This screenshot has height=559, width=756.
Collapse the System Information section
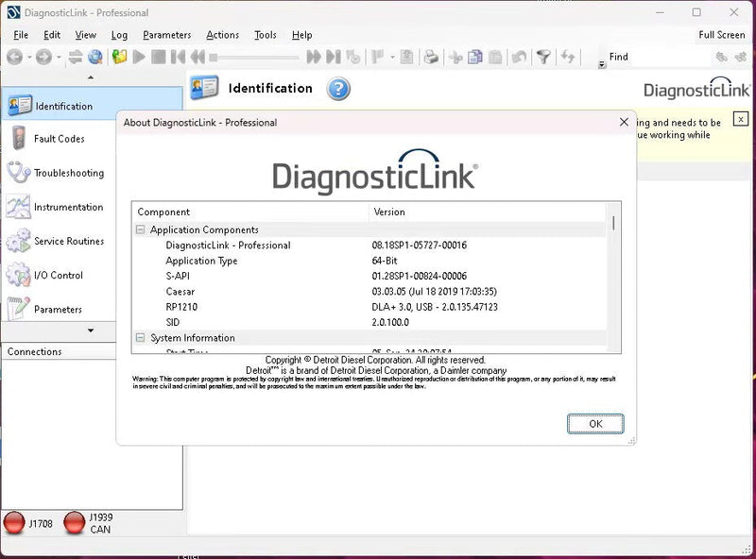click(x=142, y=338)
